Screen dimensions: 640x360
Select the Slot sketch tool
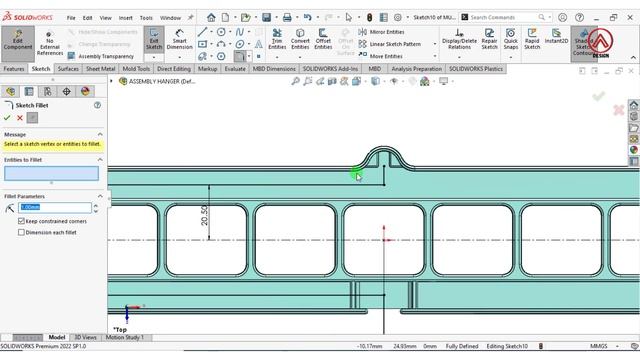[x=202, y=56]
